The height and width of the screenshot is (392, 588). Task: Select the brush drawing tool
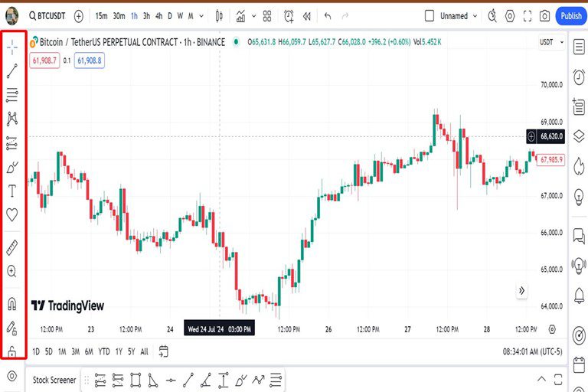12,168
